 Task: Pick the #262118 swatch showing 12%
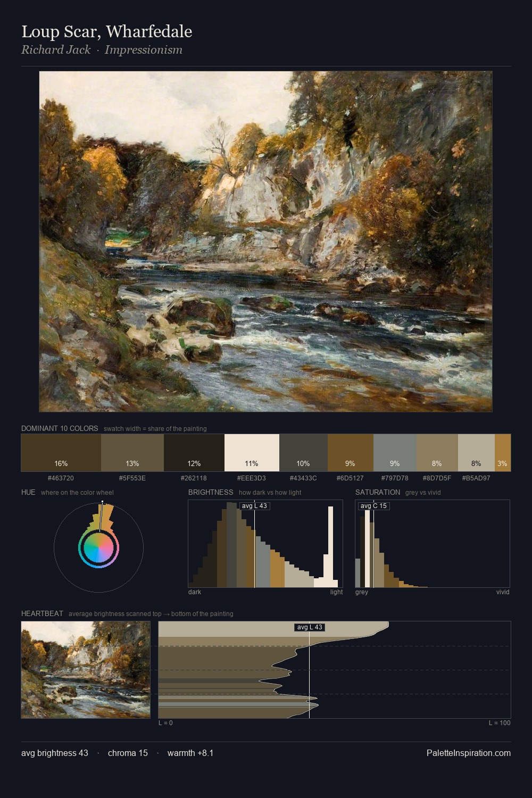[194, 453]
